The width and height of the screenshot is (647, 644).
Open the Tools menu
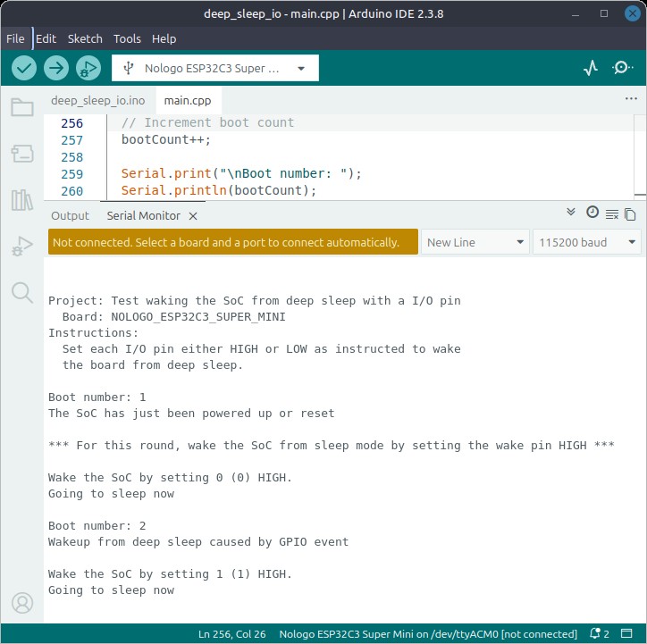[127, 38]
